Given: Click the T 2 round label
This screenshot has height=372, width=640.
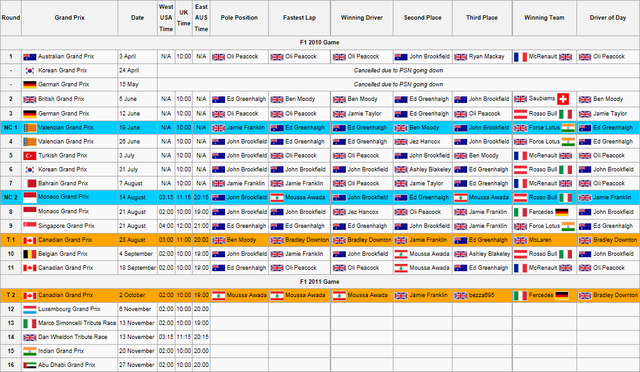Looking at the screenshot, I should click(x=11, y=295).
